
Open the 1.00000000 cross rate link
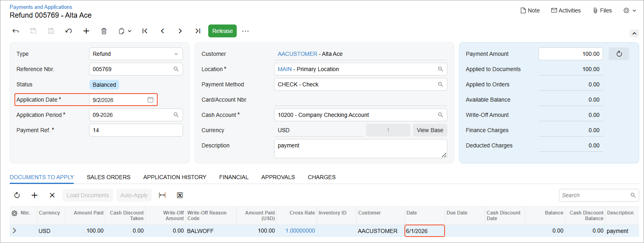pos(300,231)
